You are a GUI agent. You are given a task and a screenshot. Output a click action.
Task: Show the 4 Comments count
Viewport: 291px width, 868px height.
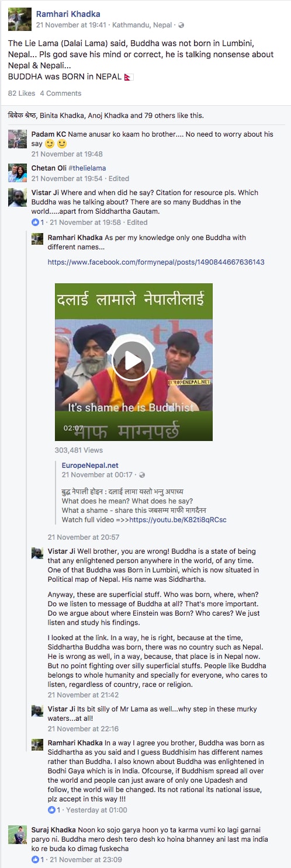coord(61,93)
